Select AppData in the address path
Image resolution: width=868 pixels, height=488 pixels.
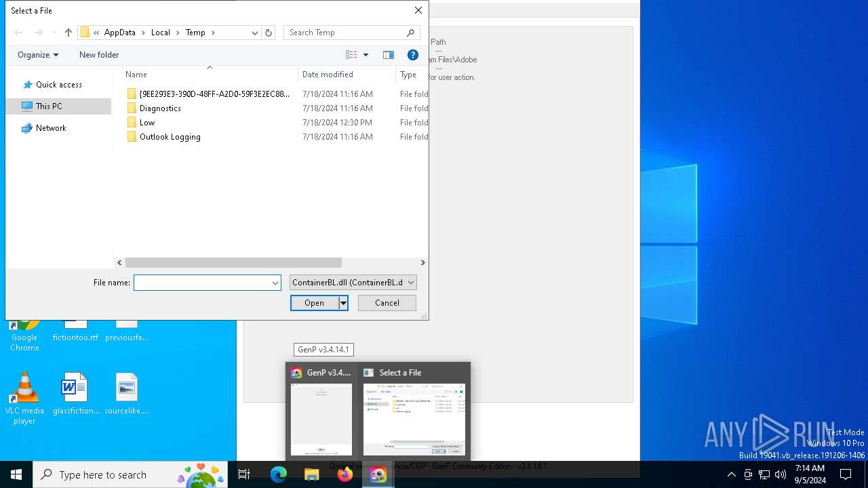click(x=120, y=33)
